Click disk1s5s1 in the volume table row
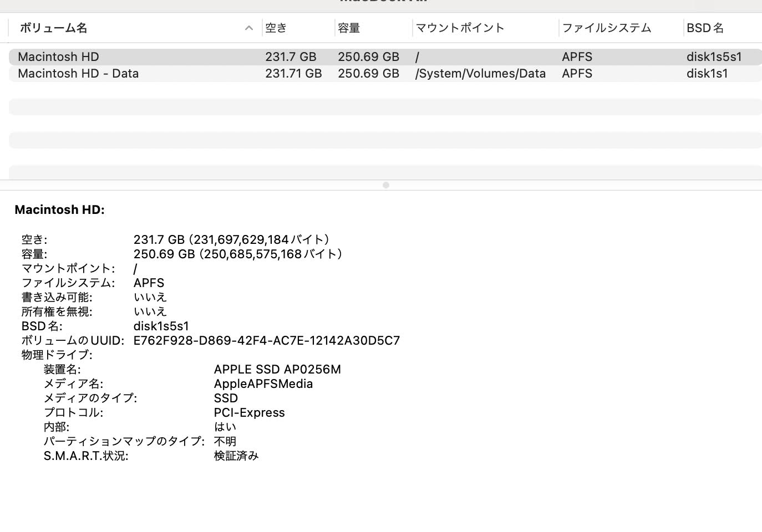This screenshot has height=532, width=762. coord(714,57)
